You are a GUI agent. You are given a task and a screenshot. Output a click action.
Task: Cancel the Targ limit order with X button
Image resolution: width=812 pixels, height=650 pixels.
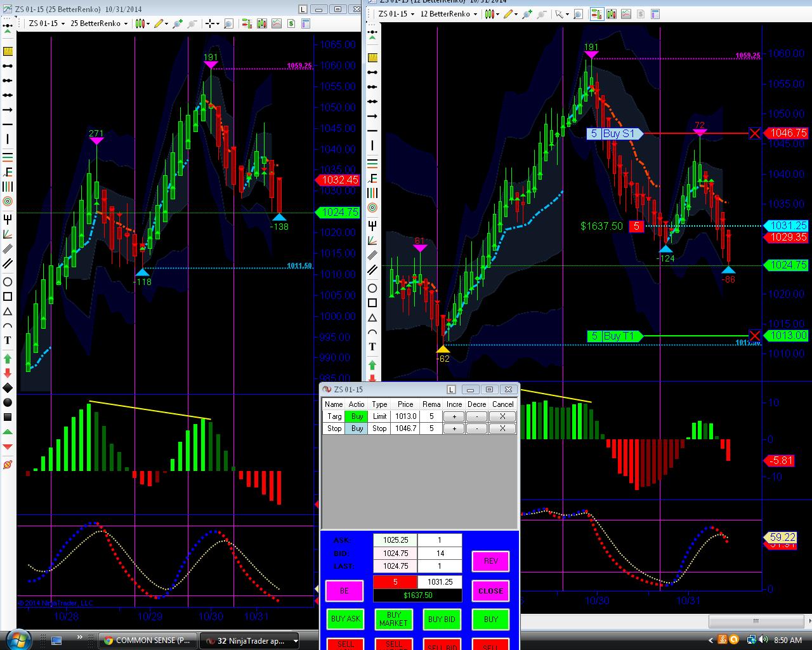(x=502, y=416)
